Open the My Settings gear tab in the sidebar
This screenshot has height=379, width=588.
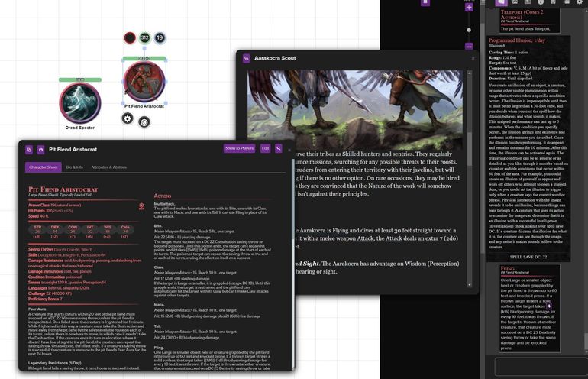[580, 2]
